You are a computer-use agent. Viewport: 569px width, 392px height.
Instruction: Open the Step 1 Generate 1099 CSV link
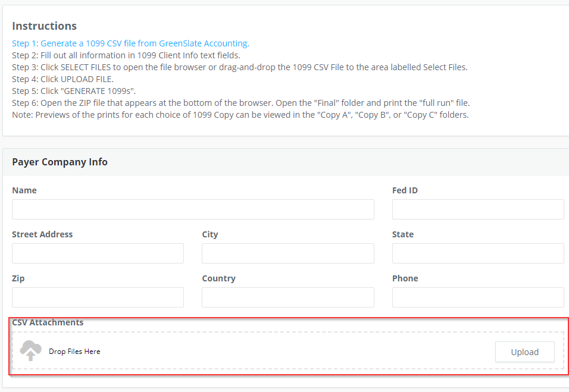(130, 43)
